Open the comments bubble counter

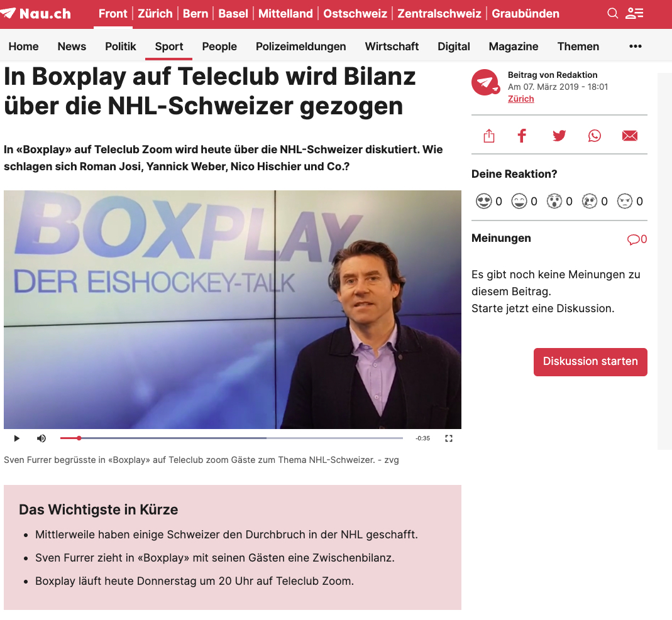637,239
